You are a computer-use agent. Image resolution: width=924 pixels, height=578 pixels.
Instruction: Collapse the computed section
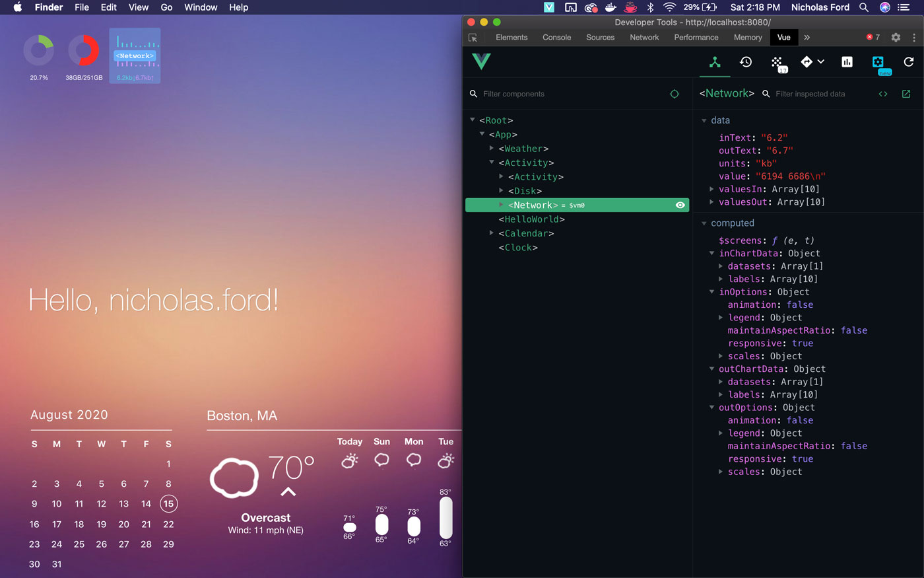704,223
